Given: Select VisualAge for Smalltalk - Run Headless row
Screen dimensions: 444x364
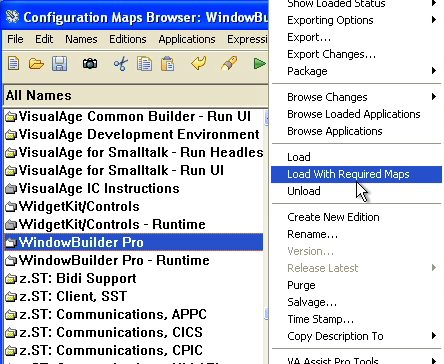Looking at the screenshot, I should click(x=134, y=153).
